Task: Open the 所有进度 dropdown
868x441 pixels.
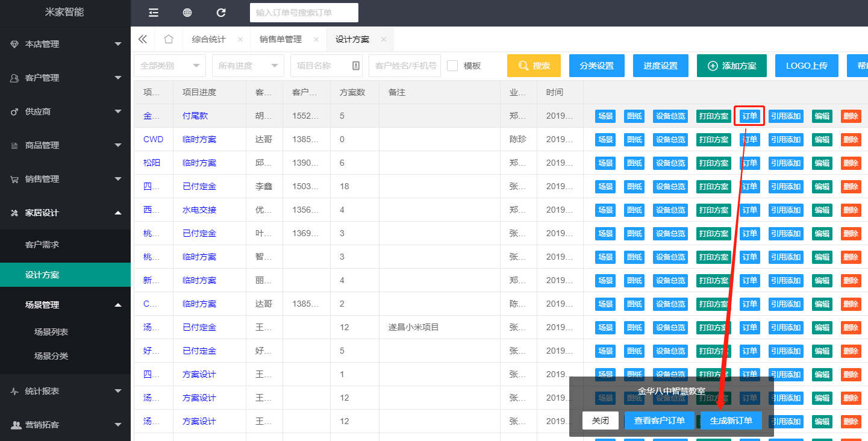Action: tap(248, 66)
